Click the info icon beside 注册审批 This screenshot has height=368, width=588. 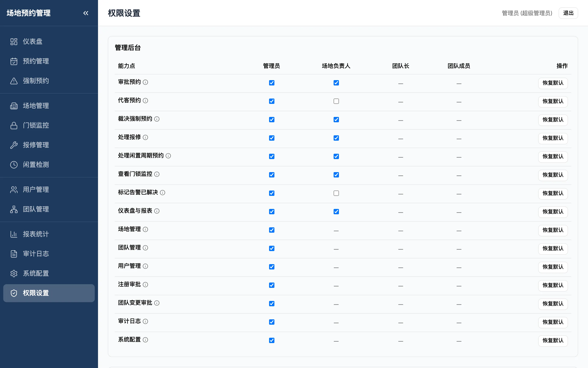145,285
